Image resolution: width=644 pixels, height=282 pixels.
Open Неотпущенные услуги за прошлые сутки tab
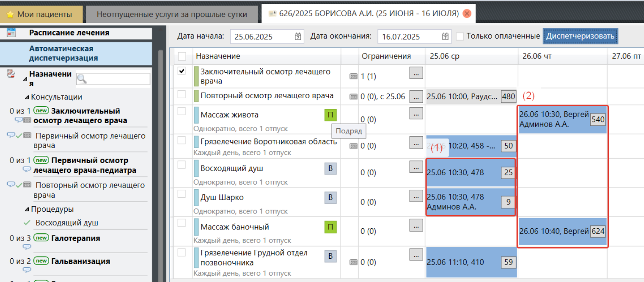172,14
